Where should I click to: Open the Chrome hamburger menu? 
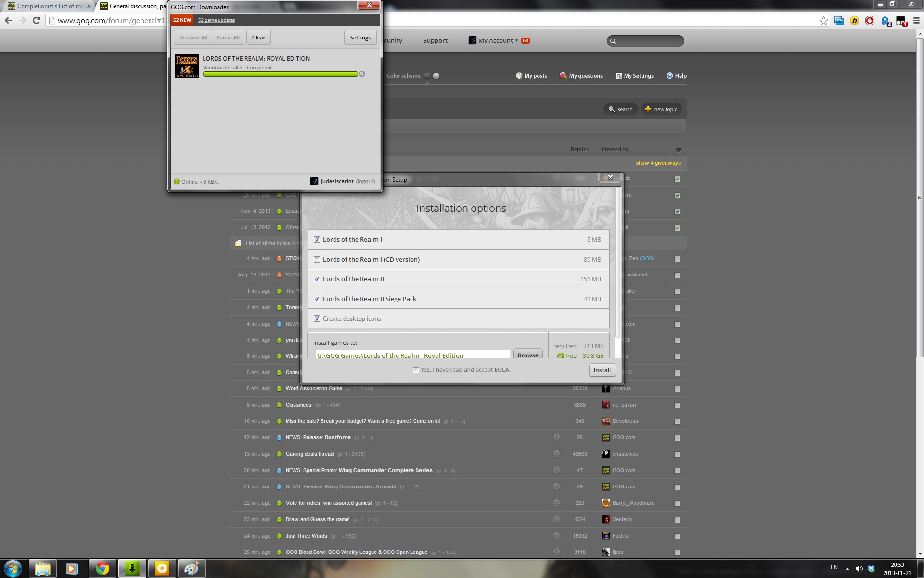click(916, 21)
